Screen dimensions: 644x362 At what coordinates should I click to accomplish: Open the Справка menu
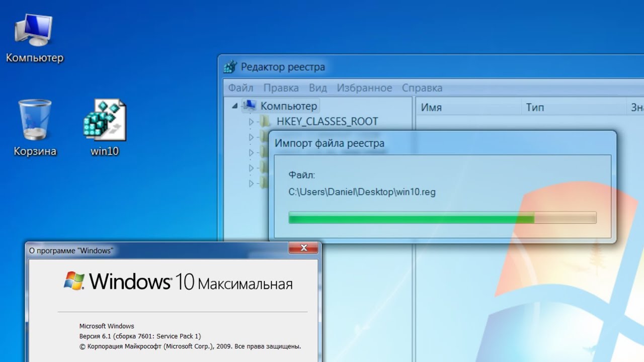pos(422,88)
